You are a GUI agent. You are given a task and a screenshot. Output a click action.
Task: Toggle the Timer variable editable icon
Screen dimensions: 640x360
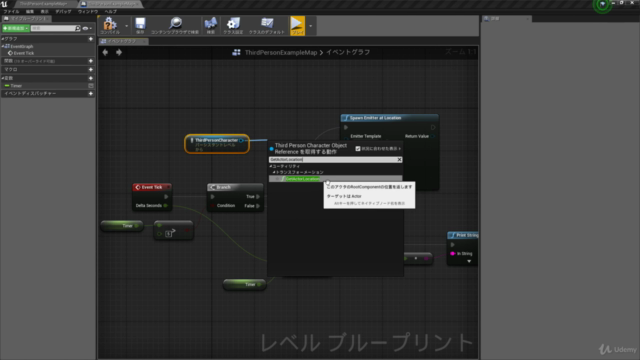tap(91, 86)
